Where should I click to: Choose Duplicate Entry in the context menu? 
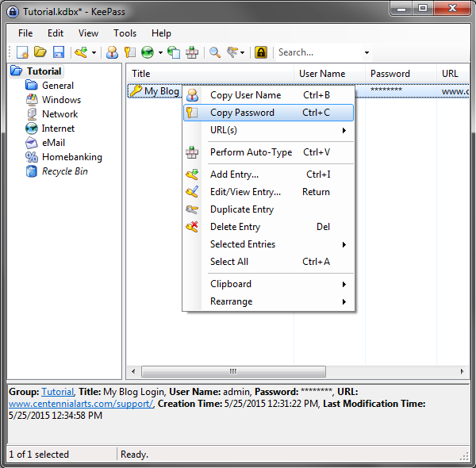(x=269, y=209)
